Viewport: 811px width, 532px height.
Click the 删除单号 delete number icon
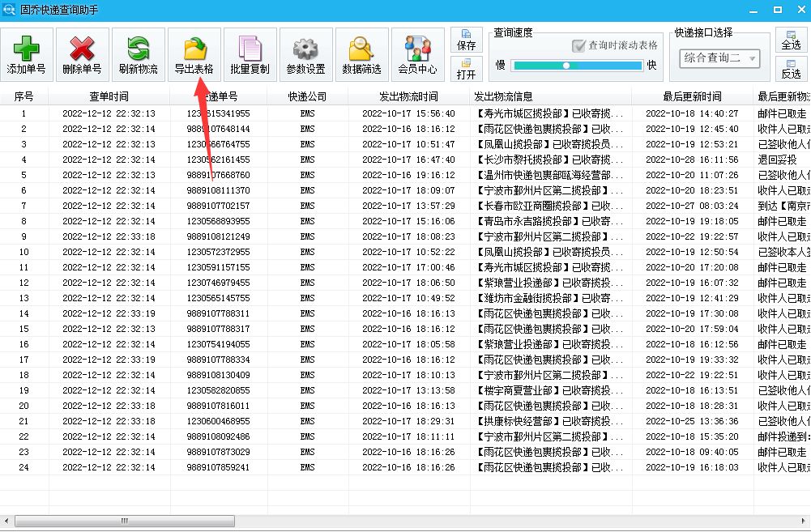tap(82, 53)
